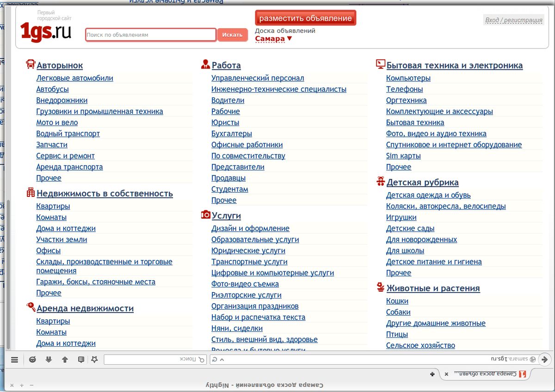Close the Самара доска объявлений tab
555x392 pixels.
point(446,374)
